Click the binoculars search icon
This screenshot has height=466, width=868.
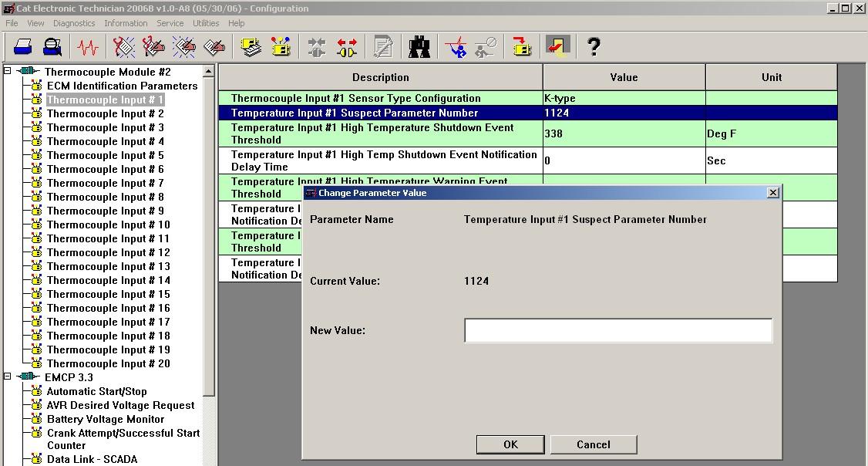point(419,46)
